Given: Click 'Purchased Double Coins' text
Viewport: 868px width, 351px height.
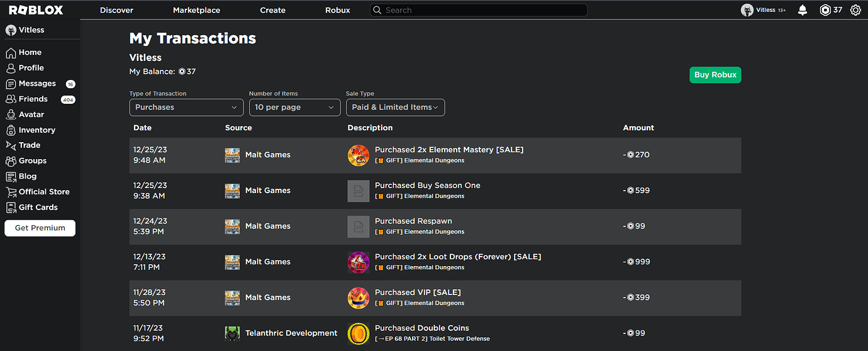Looking at the screenshot, I should [422, 328].
